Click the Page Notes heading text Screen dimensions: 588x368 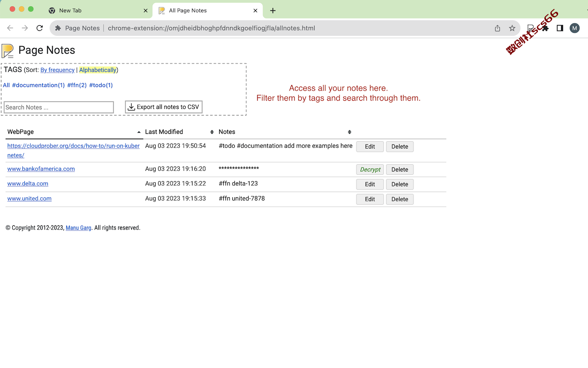pyautogui.click(x=47, y=50)
